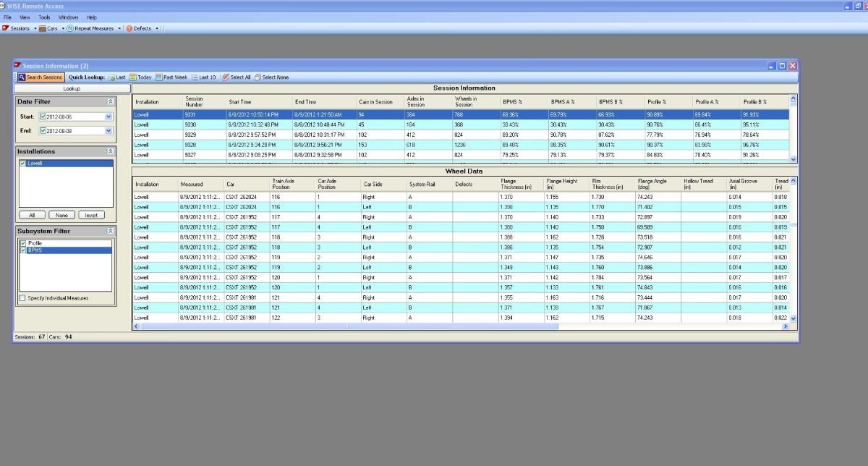
Task: Click the Lookup tab
Action: click(x=72, y=88)
